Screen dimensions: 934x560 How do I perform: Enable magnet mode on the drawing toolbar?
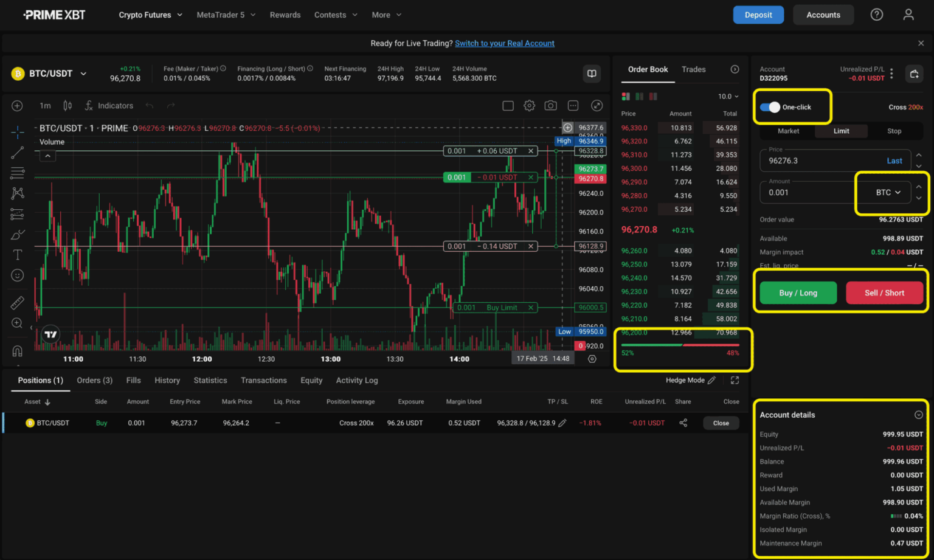click(17, 351)
